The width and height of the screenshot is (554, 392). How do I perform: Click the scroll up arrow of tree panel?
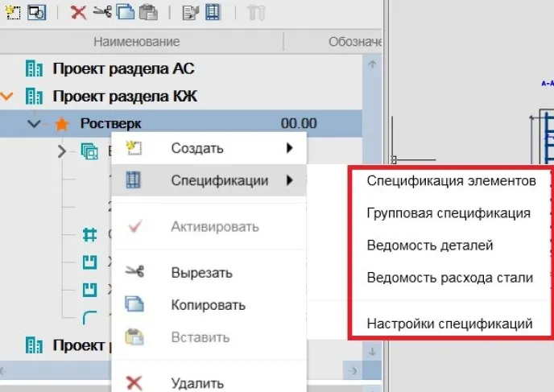(x=372, y=65)
